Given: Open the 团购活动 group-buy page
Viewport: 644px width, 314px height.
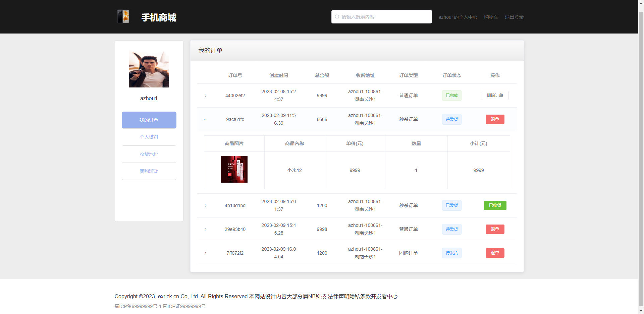Looking at the screenshot, I should tap(149, 171).
